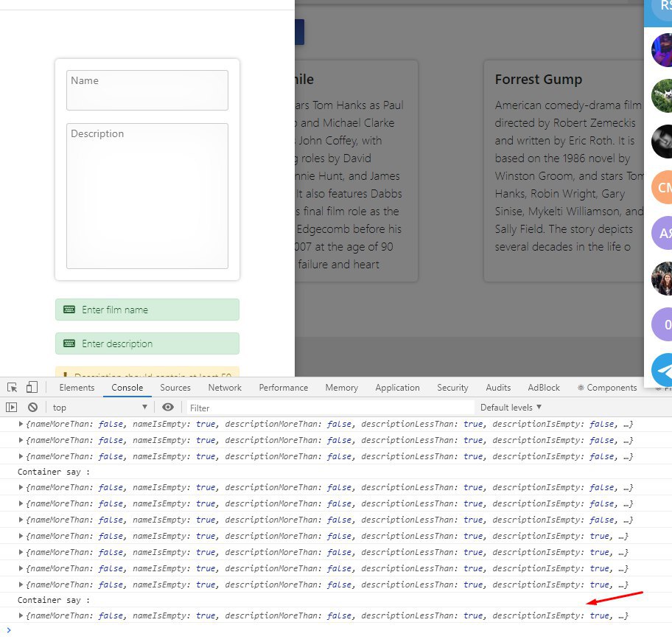Click the Name input field
The image size is (672, 642).
point(147,91)
